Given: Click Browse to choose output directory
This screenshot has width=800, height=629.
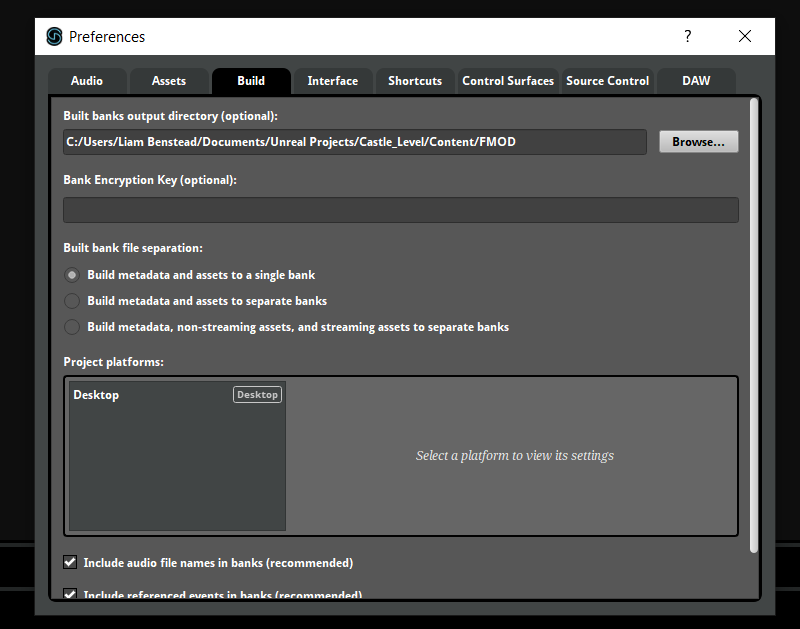Looking at the screenshot, I should pos(698,142).
